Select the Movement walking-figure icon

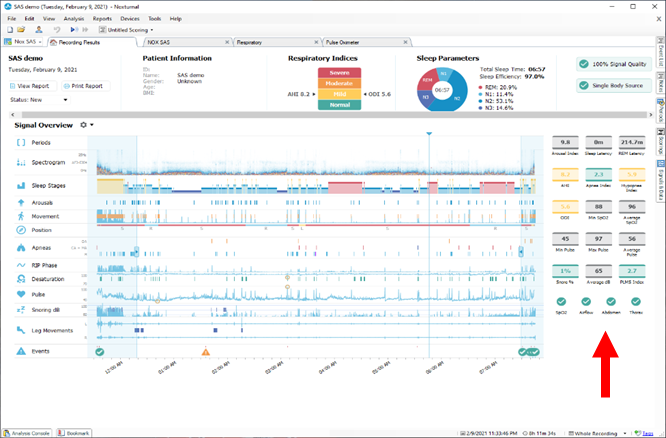(22, 215)
